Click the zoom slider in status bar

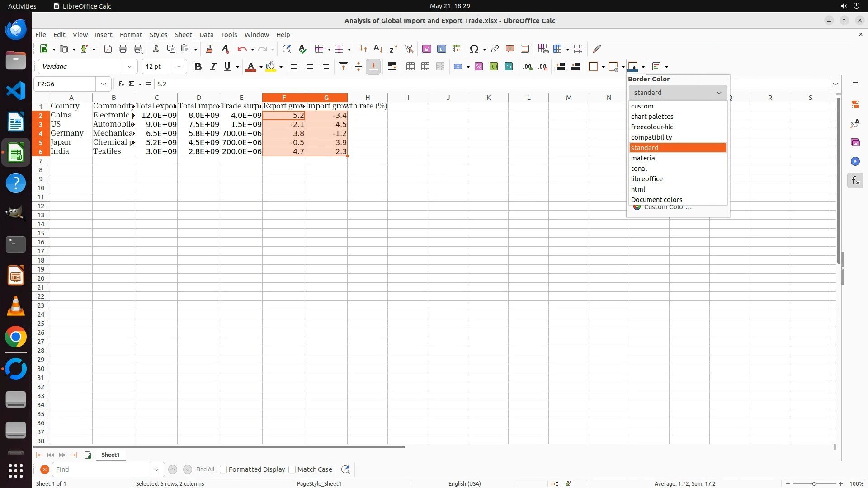pyautogui.click(x=814, y=484)
